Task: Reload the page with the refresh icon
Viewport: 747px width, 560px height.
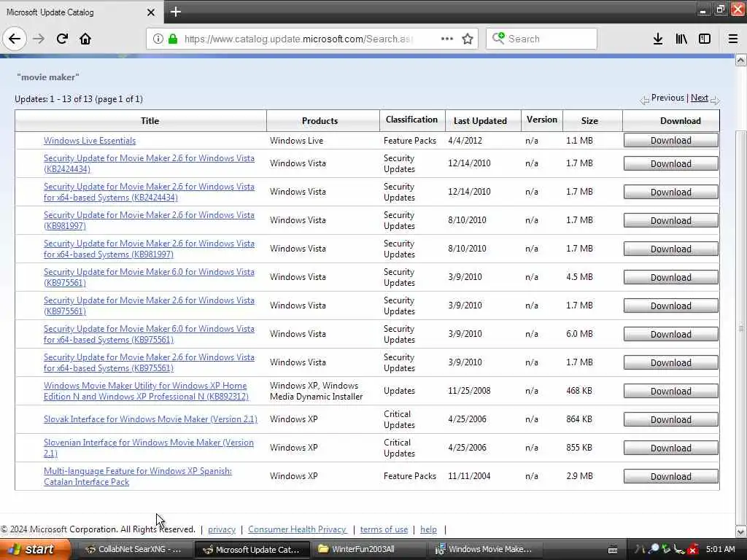Action: coord(62,39)
